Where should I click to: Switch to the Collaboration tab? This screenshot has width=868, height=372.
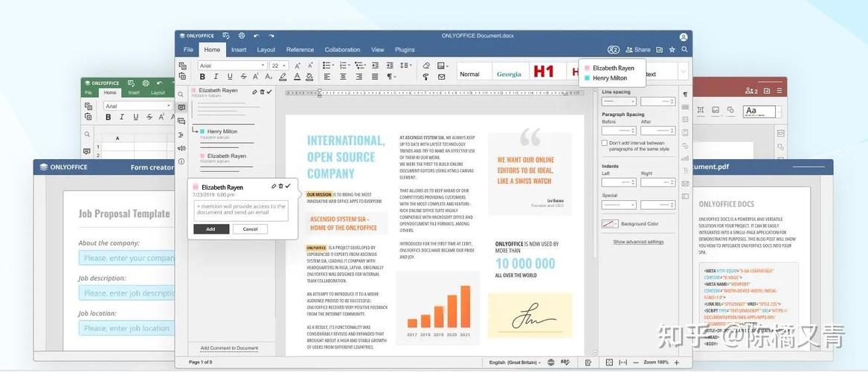click(x=342, y=50)
